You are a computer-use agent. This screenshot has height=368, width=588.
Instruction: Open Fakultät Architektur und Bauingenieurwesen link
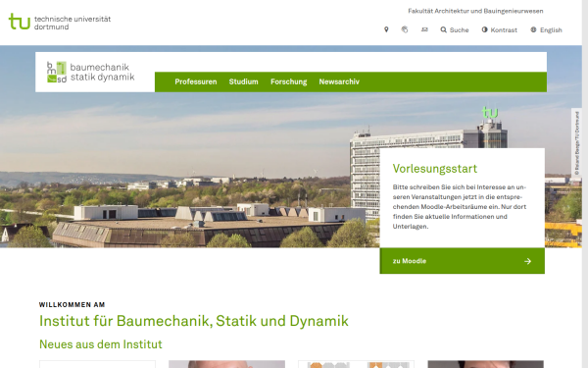point(475,11)
